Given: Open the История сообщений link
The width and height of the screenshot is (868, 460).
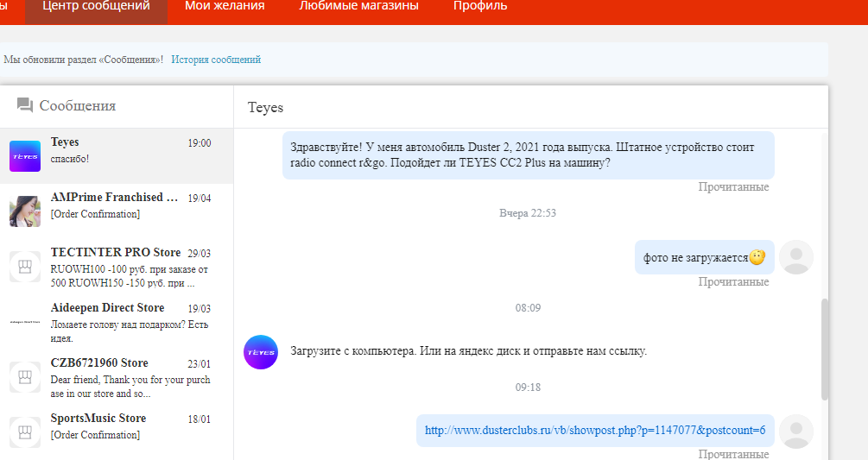Looking at the screenshot, I should coord(216,60).
